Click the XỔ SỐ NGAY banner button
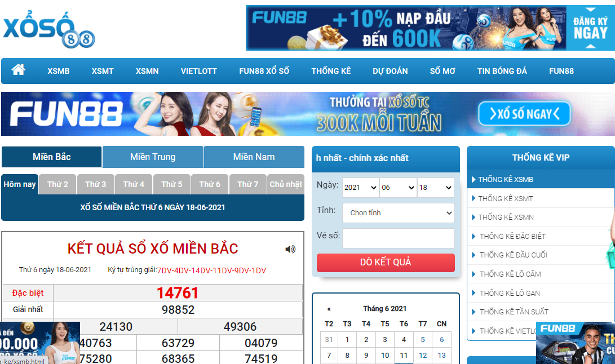615x364 pixels. (x=524, y=114)
